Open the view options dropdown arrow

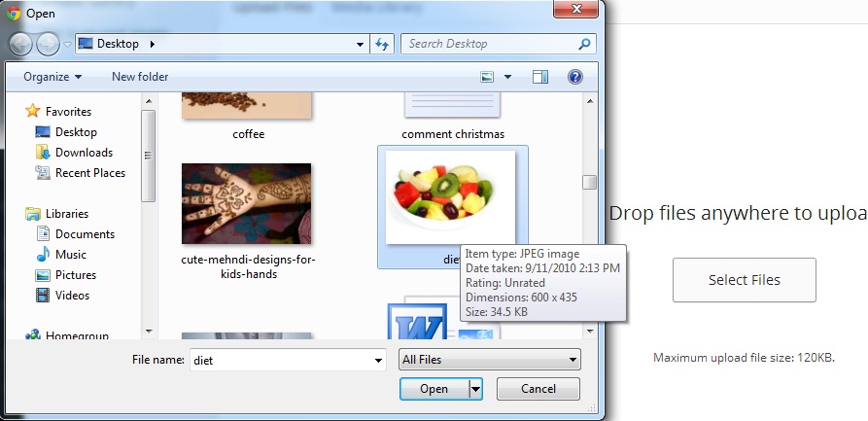click(x=507, y=77)
